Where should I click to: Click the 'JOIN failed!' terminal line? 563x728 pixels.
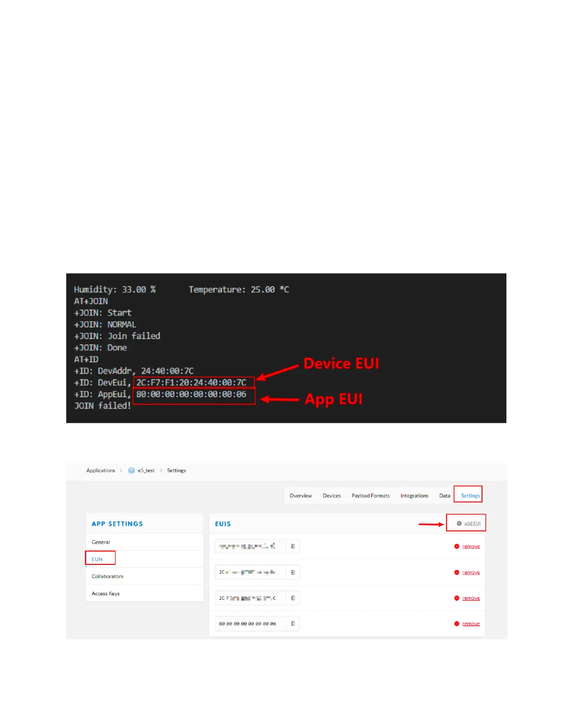click(x=103, y=406)
